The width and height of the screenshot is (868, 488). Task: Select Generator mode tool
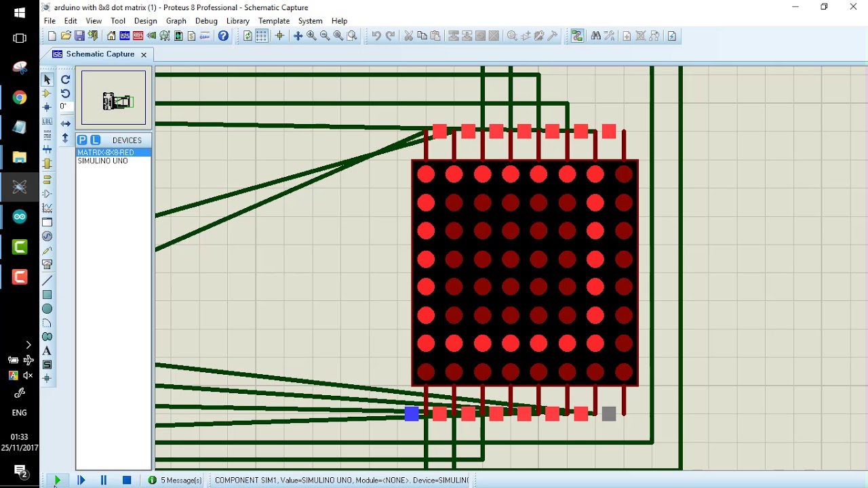coord(47,236)
